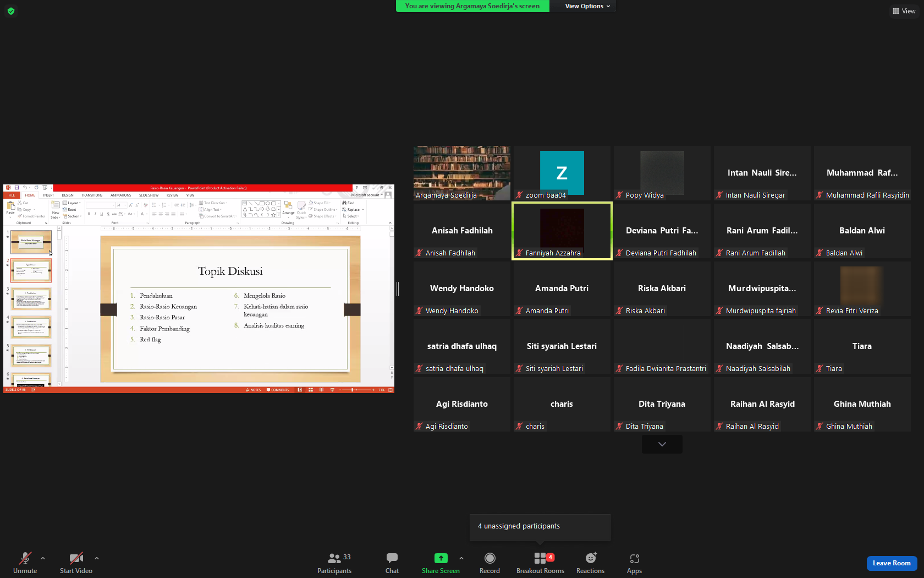The image size is (924, 578).
Task: Switch to Slide Sorter view icon
Action: 311,390
